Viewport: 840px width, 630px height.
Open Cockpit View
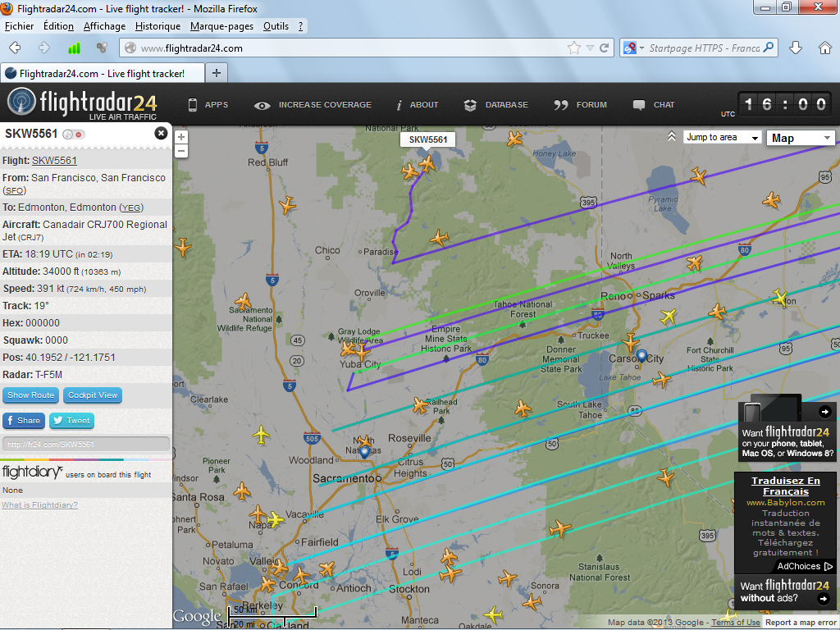pos(93,395)
